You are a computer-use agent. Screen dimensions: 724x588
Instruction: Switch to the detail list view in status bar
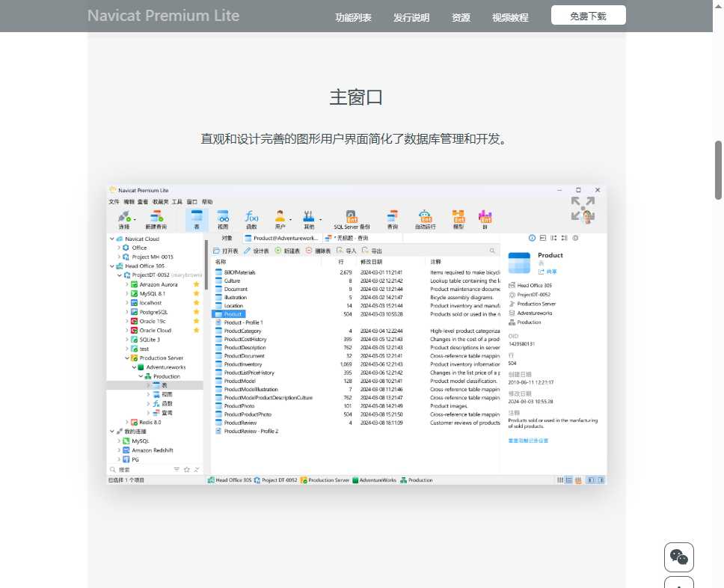(569, 480)
